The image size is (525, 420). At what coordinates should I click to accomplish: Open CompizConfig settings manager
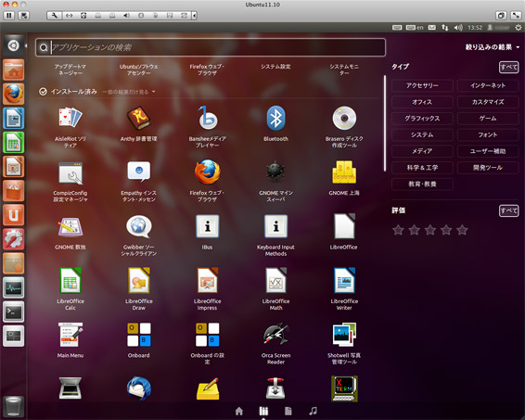coord(70,173)
